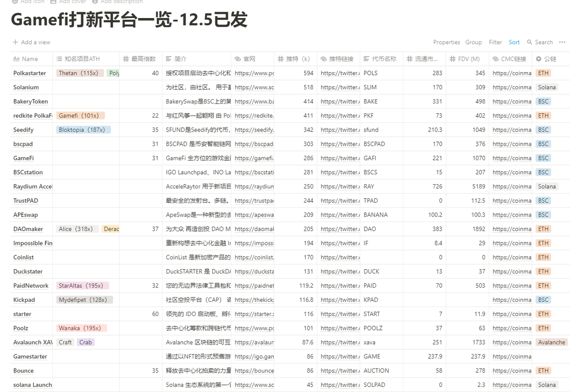This screenshot has height=392, width=570.
Task: Open the PaidNetwork row
Action: [31, 286]
